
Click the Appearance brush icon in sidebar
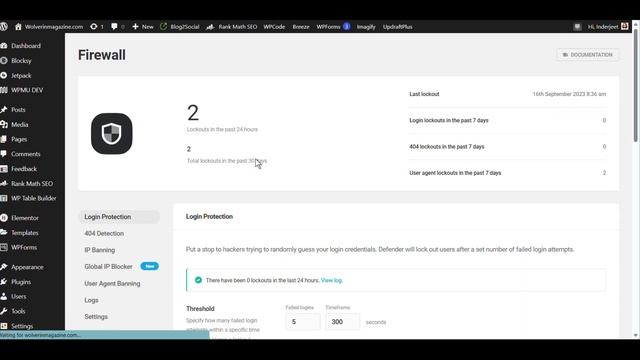point(4,267)
